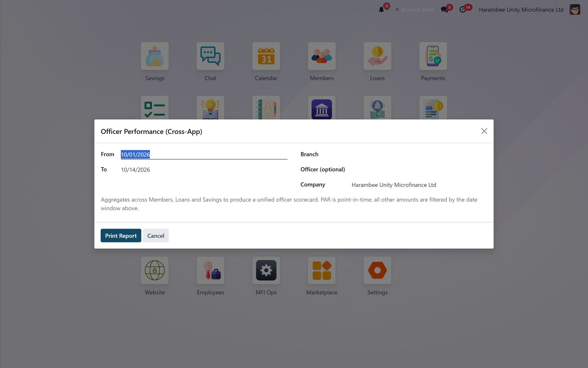
Task: Open Harambee Unity Microfinance Ltd company switcher
Action: (521, 10)
